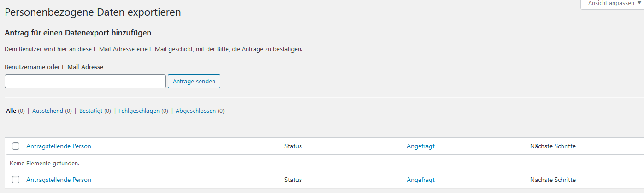Tick the select-all checkbox in the table footer
644x193 pixels.
coord(16,180)
